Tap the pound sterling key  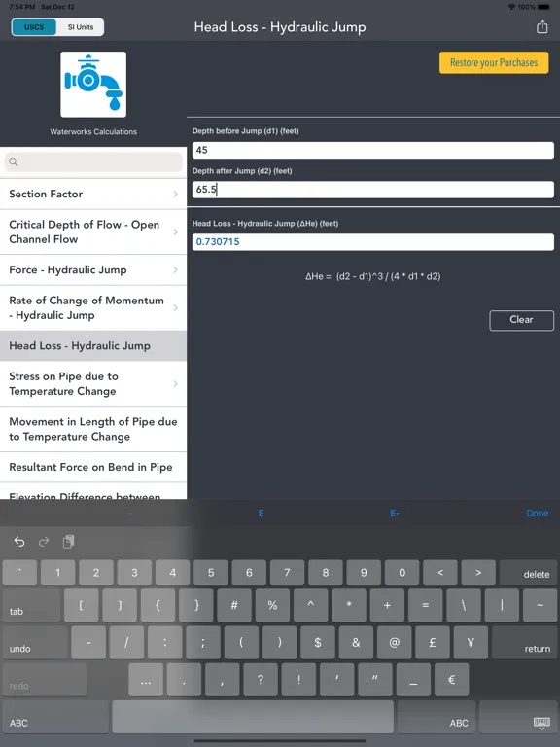click(433, 643)
